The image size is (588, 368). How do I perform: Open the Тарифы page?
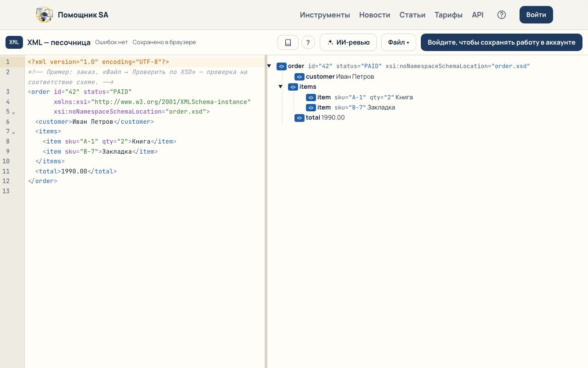[x=449, y=15]
